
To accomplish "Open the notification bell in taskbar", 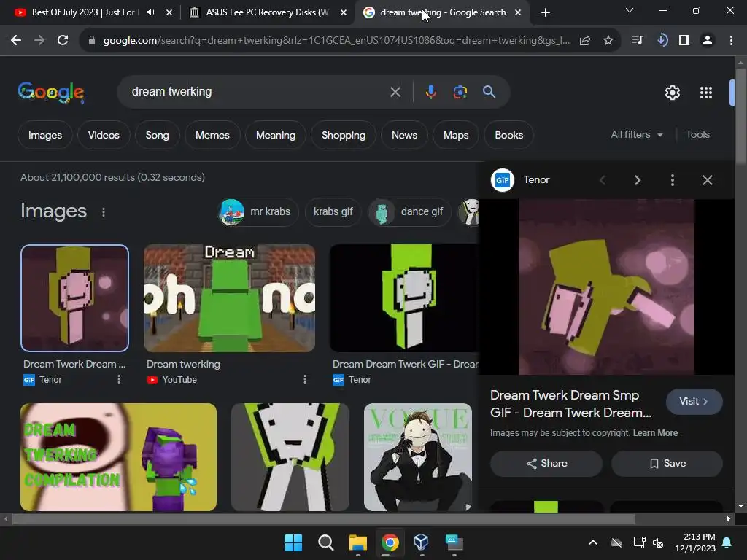I will pyautogui.click(x=727, y=542).
